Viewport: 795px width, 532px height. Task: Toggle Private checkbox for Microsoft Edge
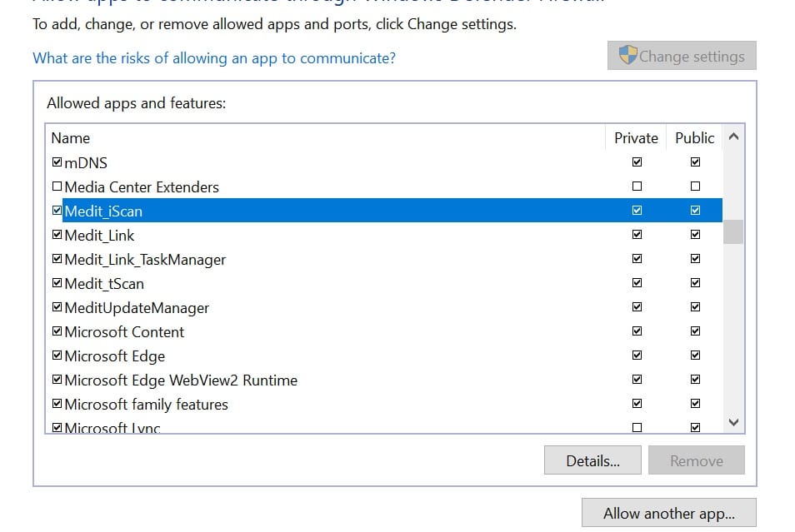point(637,355)
